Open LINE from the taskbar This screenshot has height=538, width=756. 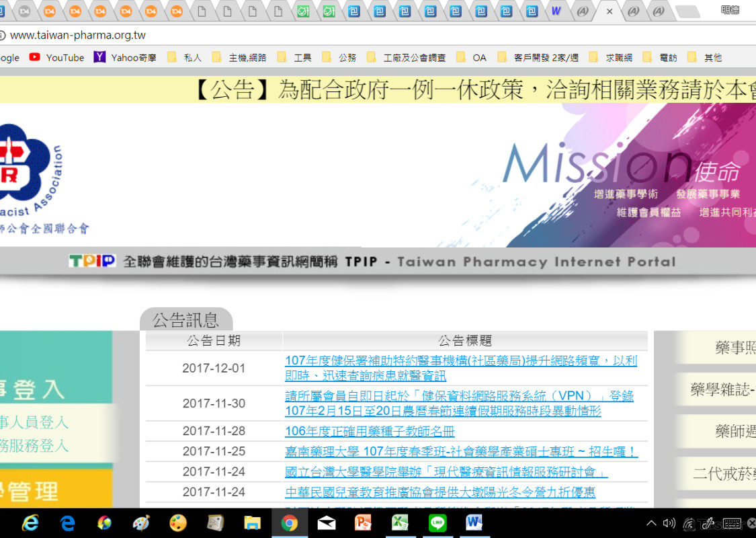point(437,523)
